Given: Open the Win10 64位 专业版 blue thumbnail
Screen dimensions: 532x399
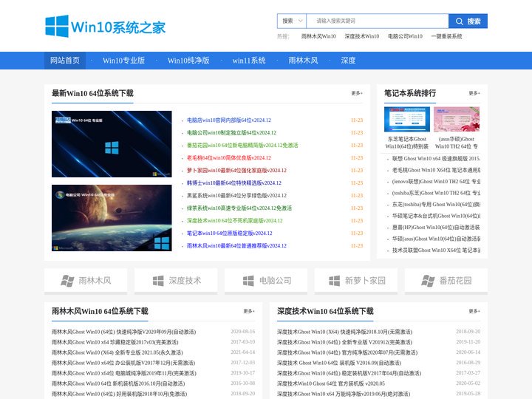Looking at the screenshot, I should tap(112, 144).
